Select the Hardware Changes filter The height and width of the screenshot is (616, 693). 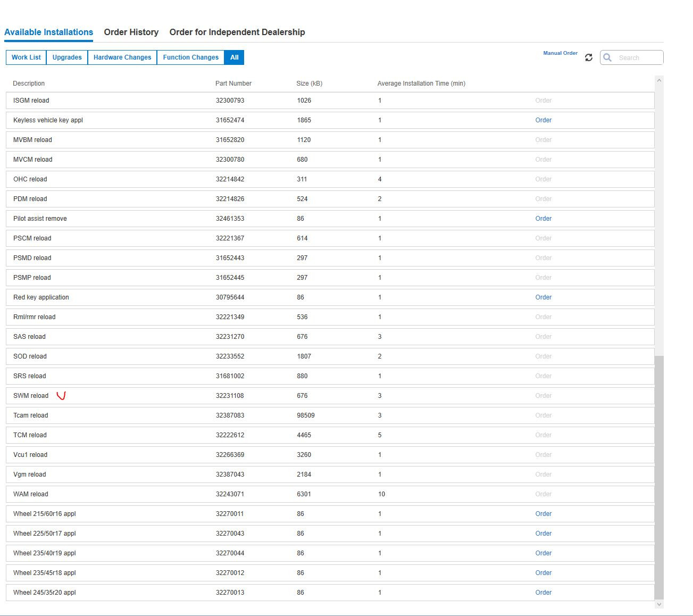122,57
